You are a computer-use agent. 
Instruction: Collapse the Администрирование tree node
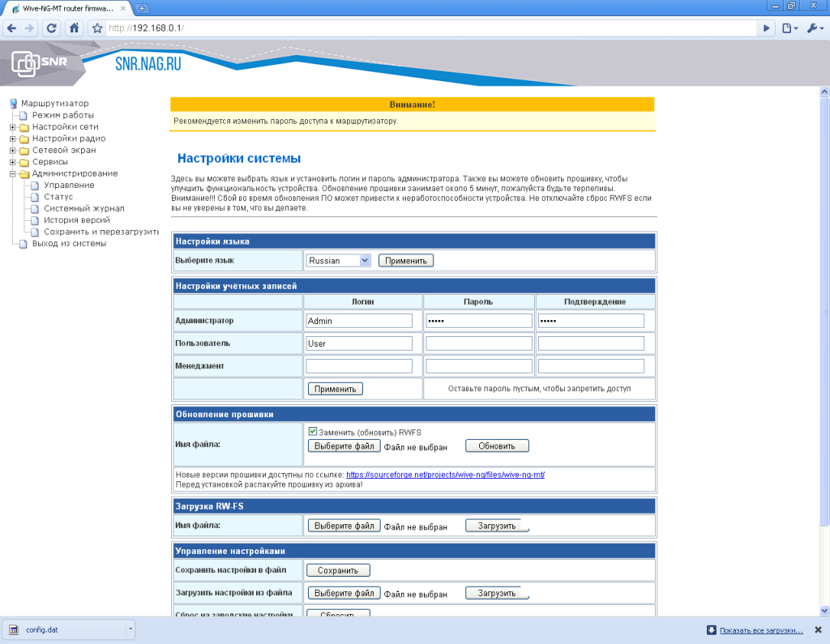coord(13,173)
